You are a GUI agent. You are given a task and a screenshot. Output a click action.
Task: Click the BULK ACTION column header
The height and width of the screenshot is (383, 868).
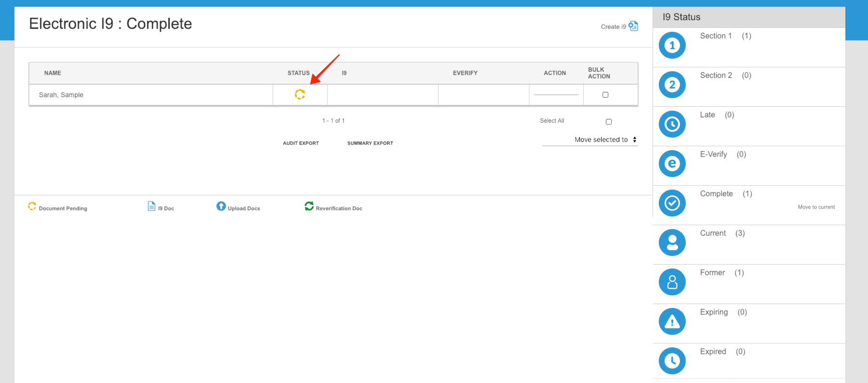click(599, 73)
